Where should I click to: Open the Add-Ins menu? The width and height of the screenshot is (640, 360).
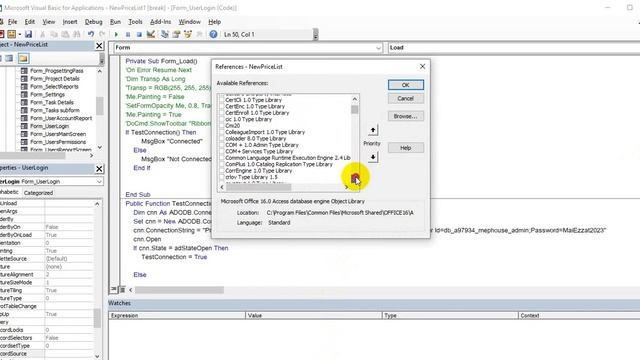(160, 22)
